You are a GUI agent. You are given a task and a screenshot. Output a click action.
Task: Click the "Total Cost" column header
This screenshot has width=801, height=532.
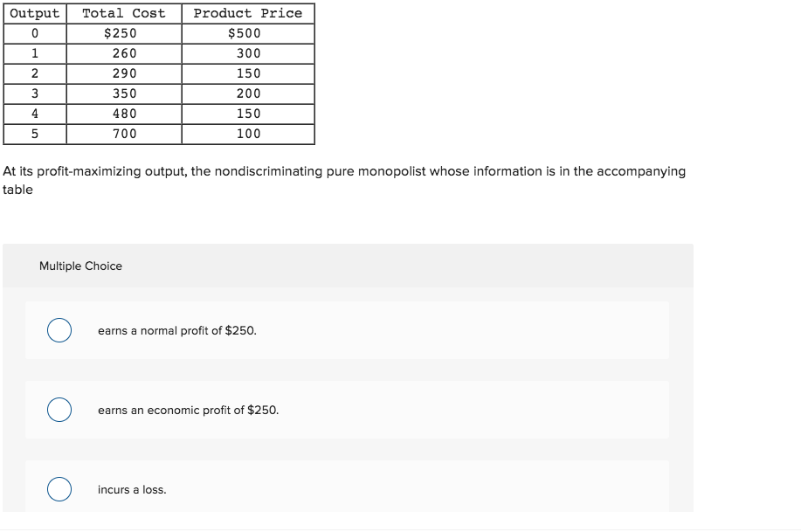123,13
